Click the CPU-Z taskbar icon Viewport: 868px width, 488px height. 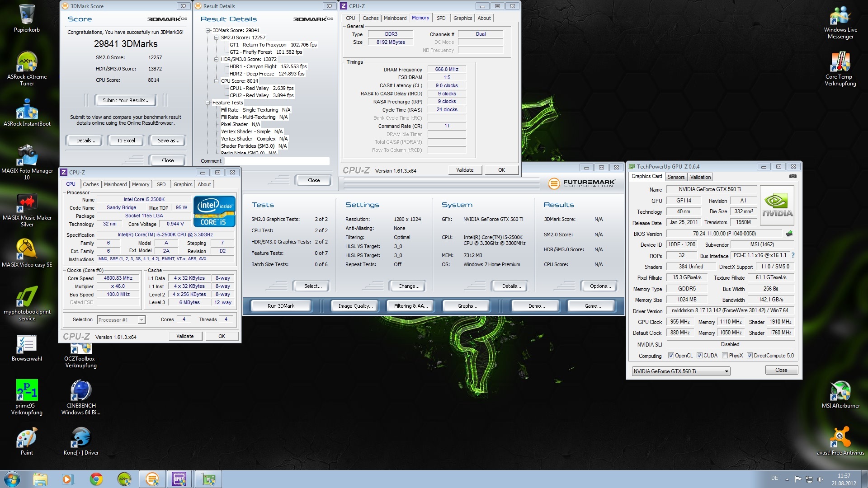(179, 479)
